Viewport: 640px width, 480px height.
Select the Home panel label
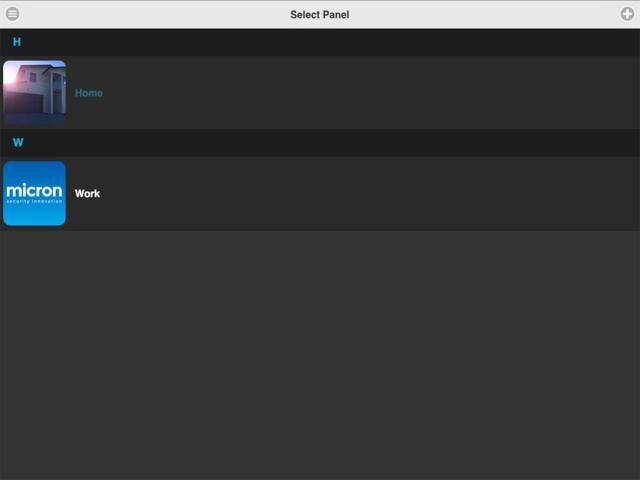pos(89,93)
